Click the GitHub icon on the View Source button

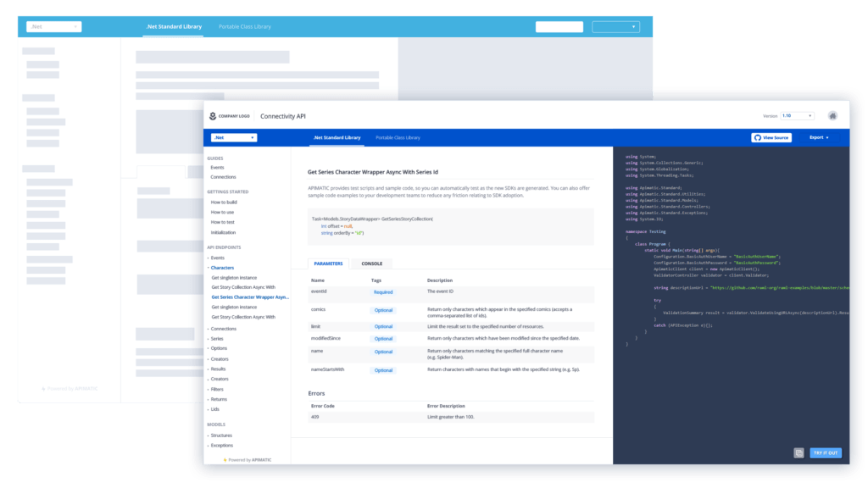[x=759, y=137]
